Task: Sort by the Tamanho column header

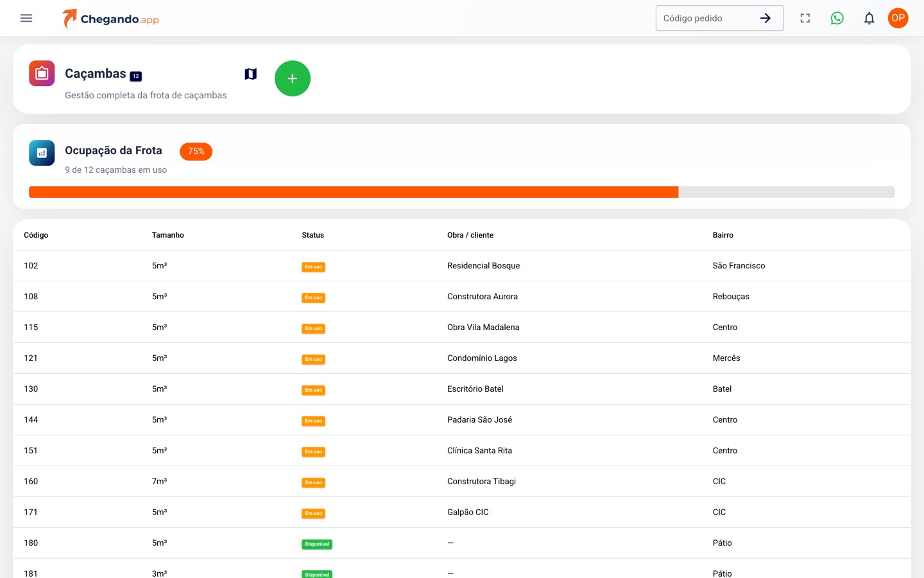Action: [x=168, y=235]
